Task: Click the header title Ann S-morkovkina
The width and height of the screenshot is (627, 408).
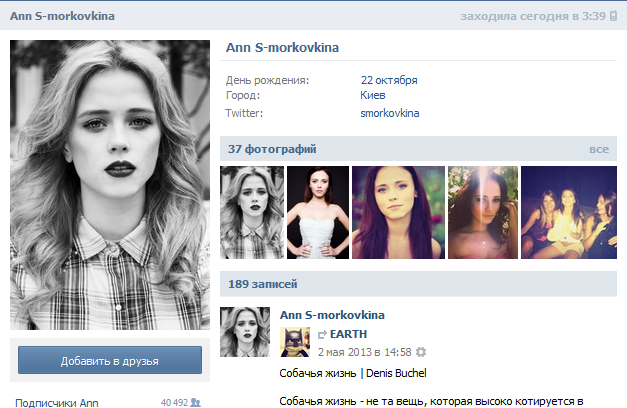Action: tap(62, 16)
